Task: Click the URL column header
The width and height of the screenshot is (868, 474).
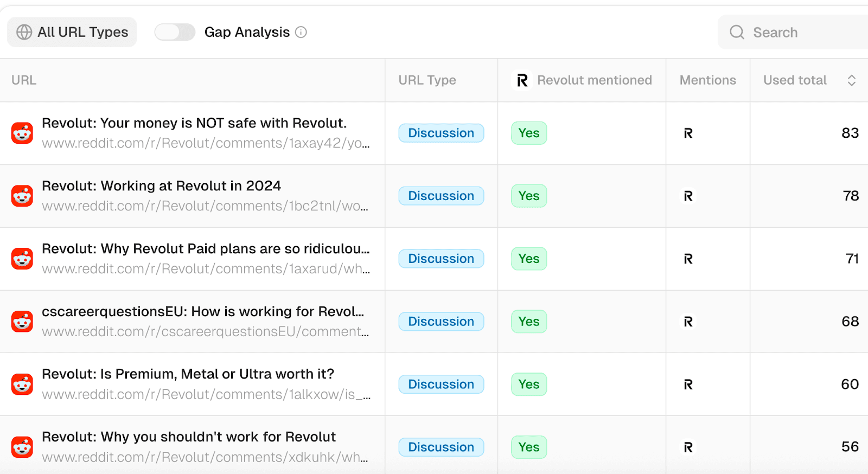Action: click(24, 80)
